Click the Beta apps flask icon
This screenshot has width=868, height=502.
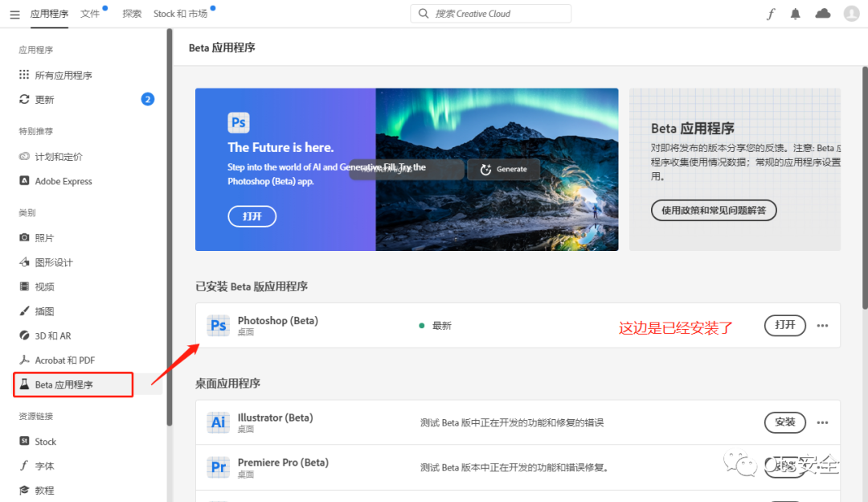(24, 384)
